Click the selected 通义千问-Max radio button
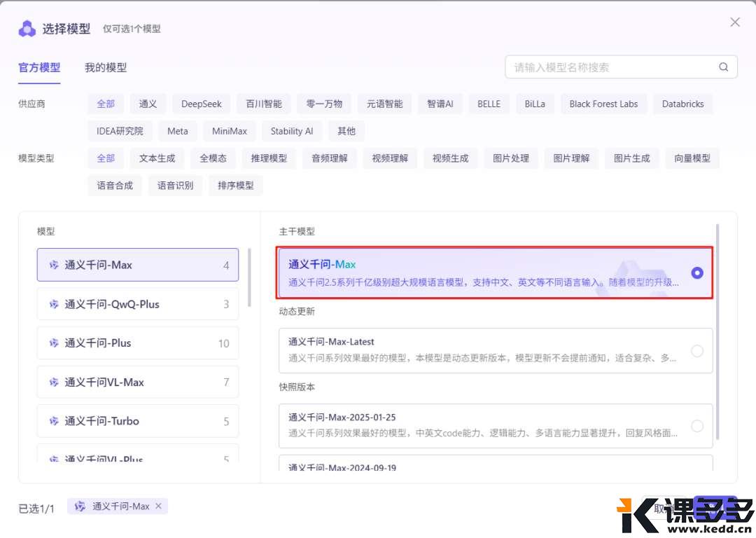756x538 pixels. (x=697, y=274)
